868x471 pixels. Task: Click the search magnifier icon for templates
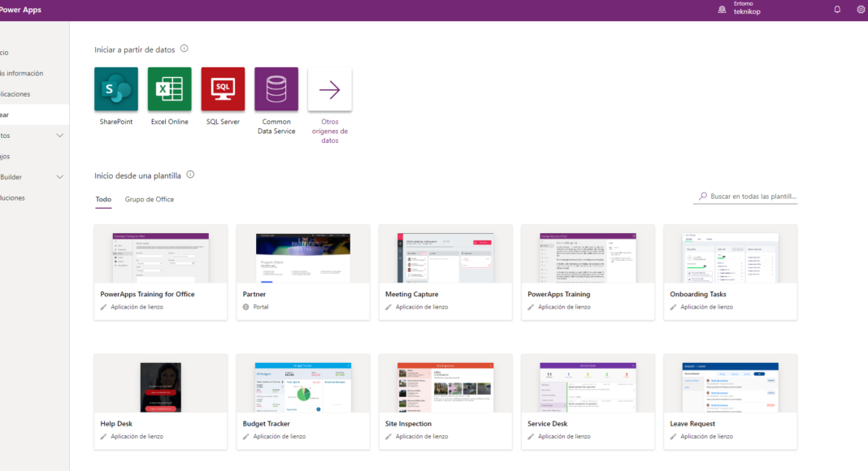703,197
